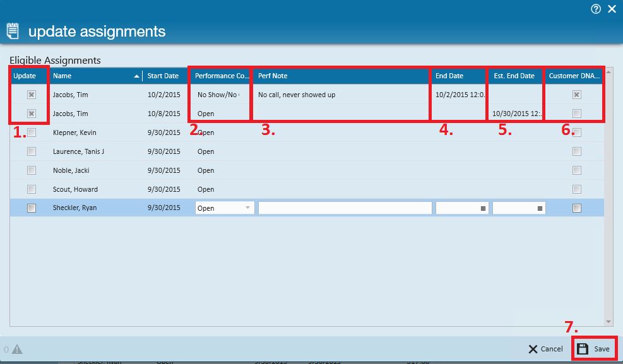Screen dimensions: 623x364
Task: Open the Performance Code dropdown for Sheckler
Action: click(247, 208)
